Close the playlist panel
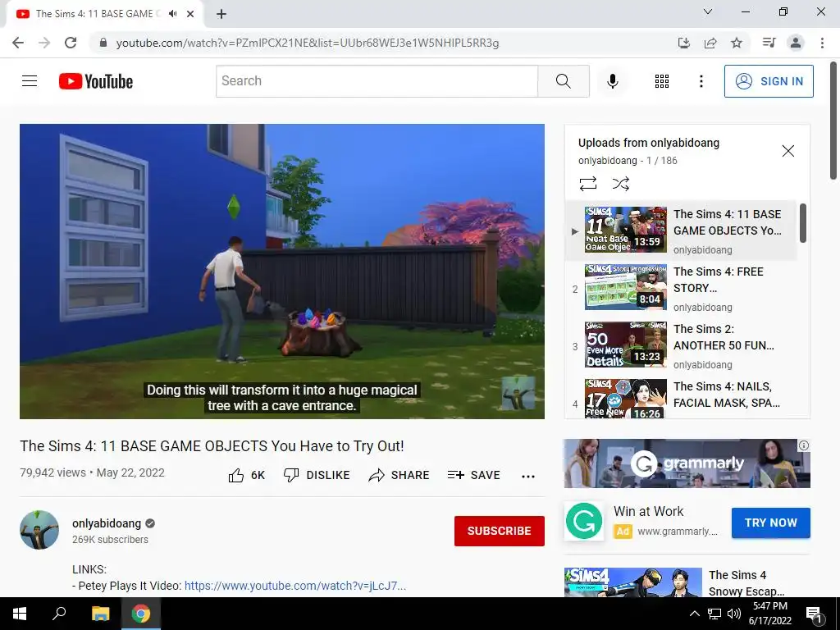Viewport: 840px width, 630px height. [x=787, y=151]
